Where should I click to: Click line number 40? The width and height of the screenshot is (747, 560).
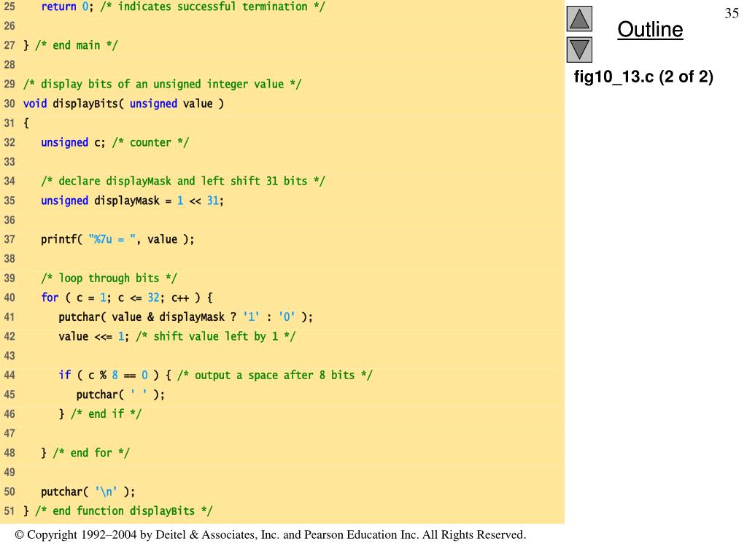pyautogui.click(x=9, y=297)
